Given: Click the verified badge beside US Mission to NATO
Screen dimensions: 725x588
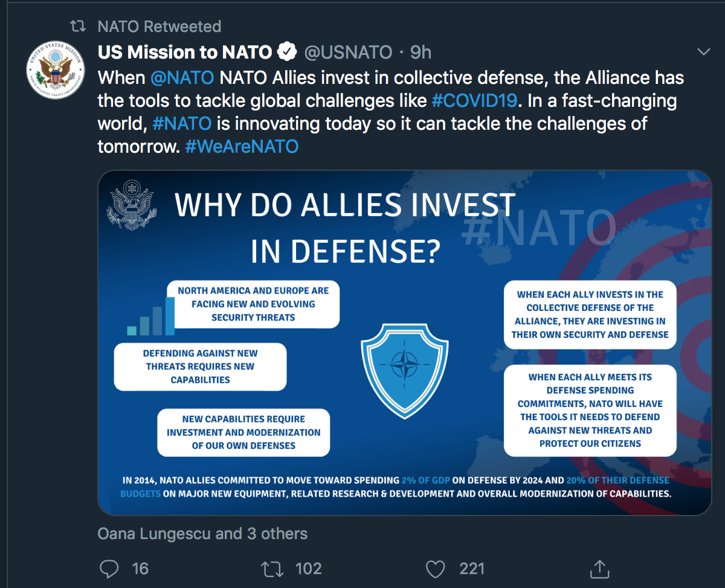Looking at the screenshot, I should pyautogui.click(x=287, y=53).
